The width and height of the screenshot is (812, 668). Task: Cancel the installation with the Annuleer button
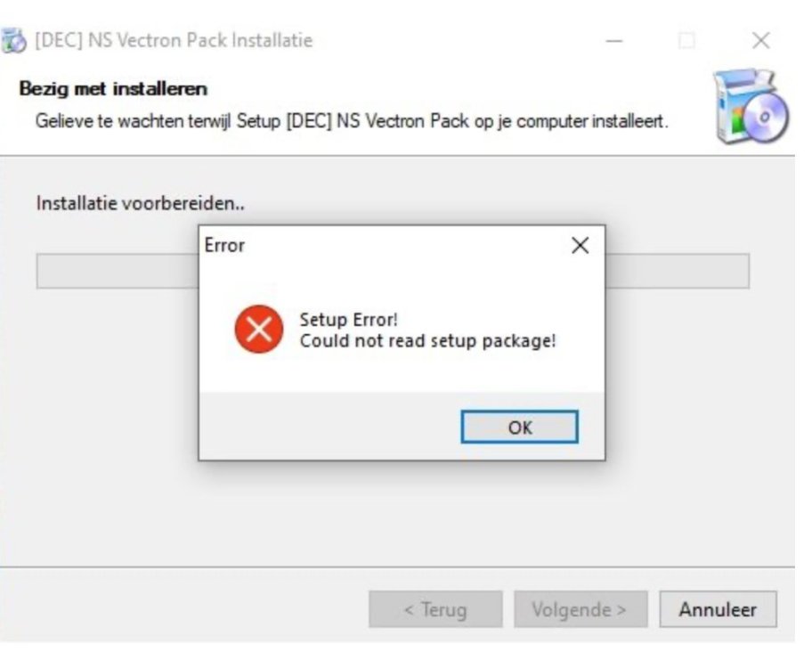(x=718, y=610)
